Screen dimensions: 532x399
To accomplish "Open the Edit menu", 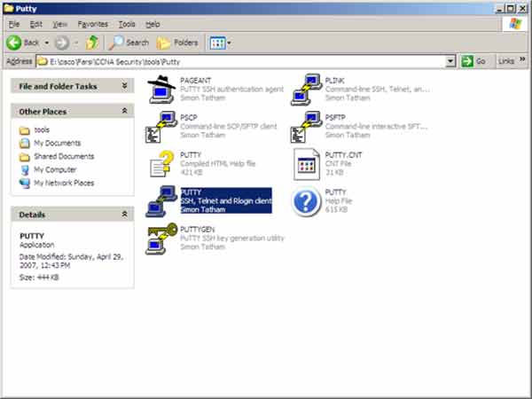I will pyautogui.click(x=36, y=24).
